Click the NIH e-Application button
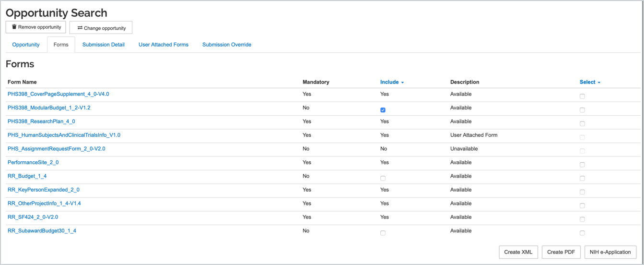Screen dimensions: 644x265 point(610,252)
